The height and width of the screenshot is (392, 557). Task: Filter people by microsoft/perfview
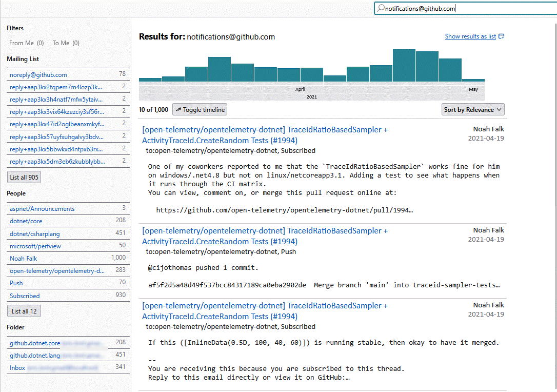(35, 246)
